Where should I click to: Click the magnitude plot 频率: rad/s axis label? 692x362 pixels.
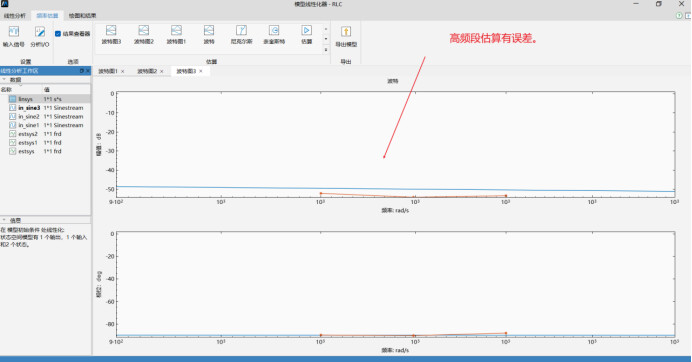(x=395, y=211)
